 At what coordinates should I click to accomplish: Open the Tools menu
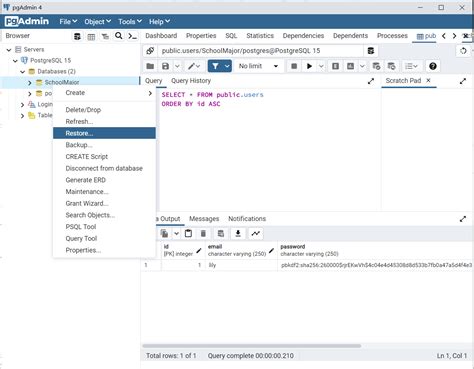(130, 22)
